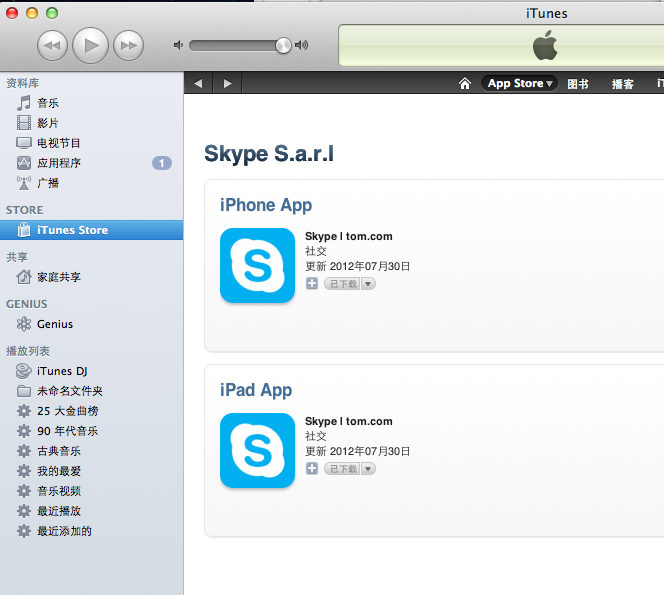The height and width of the screenshot is (595, 664).
Task: Switch to the 播客 store tab
Action: (622, 84)
